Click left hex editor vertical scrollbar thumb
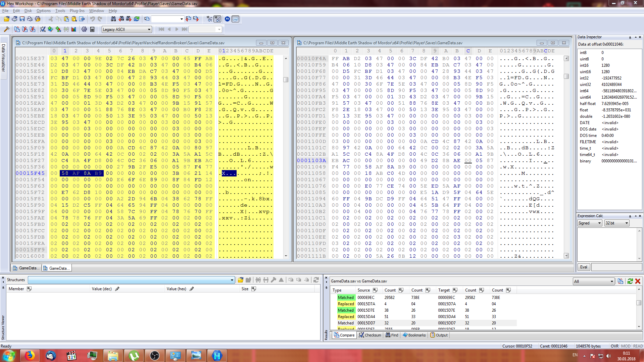The height and width of the screenshot is (362, 644). 286,80
